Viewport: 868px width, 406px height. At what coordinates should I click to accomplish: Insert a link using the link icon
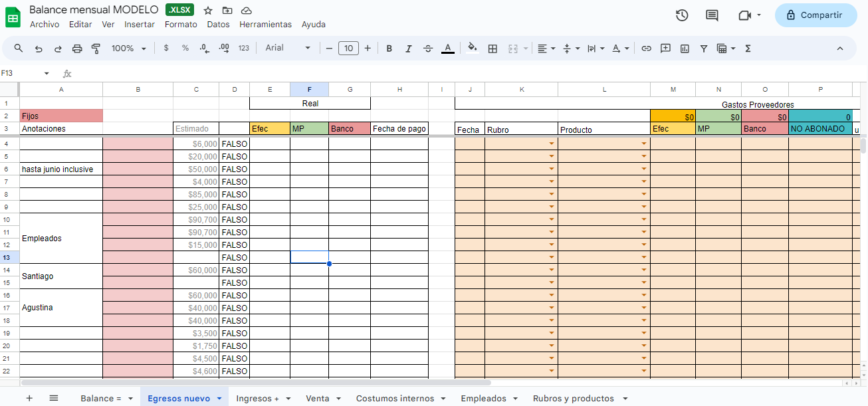646,48
